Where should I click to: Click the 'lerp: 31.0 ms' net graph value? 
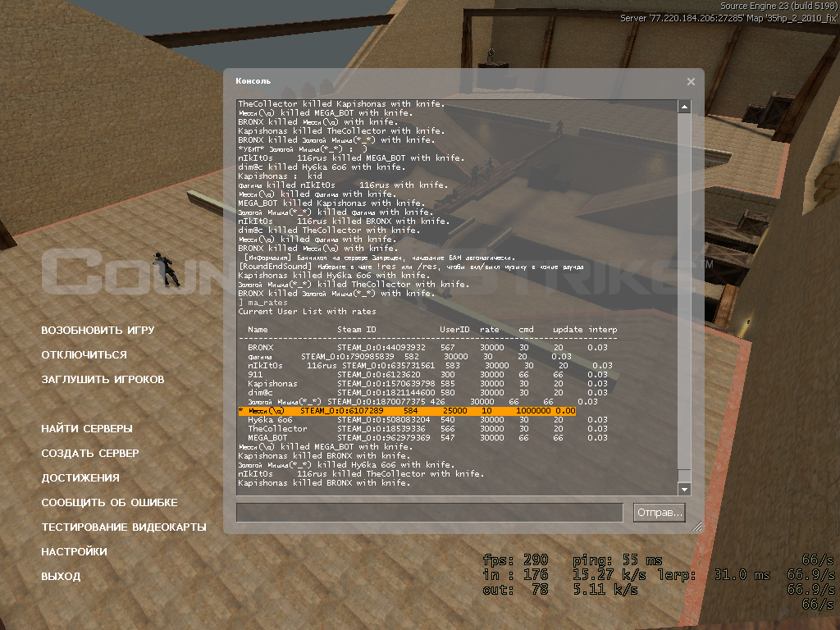pos(714,575)
